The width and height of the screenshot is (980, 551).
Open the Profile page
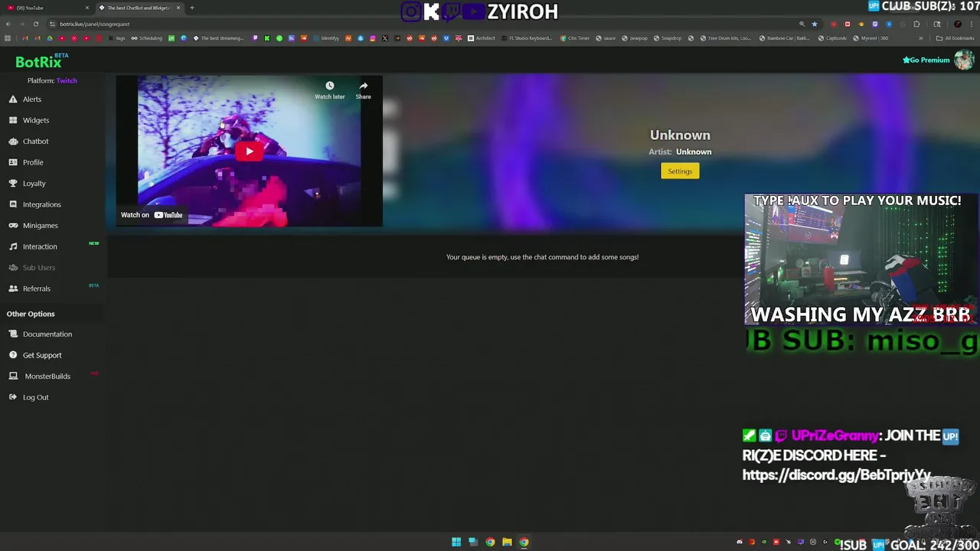[33, 162]
